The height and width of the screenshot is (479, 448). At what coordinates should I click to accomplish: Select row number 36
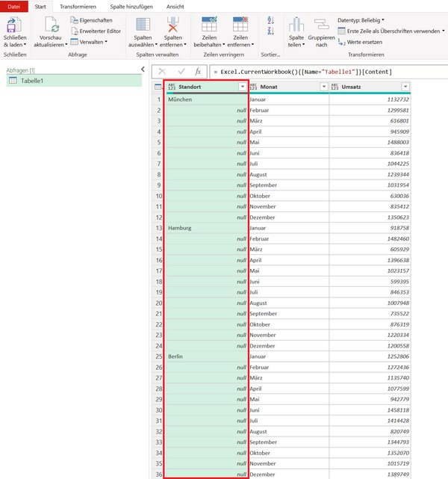(x=159, y=475)
